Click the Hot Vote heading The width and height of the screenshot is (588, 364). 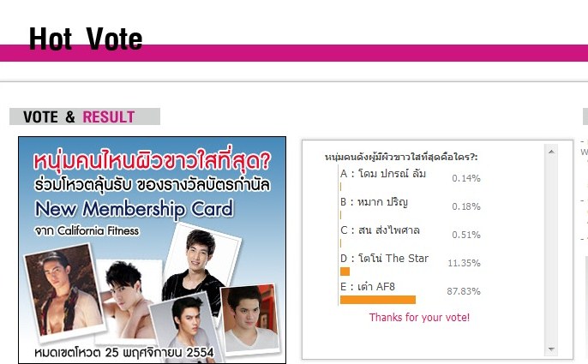86,39
